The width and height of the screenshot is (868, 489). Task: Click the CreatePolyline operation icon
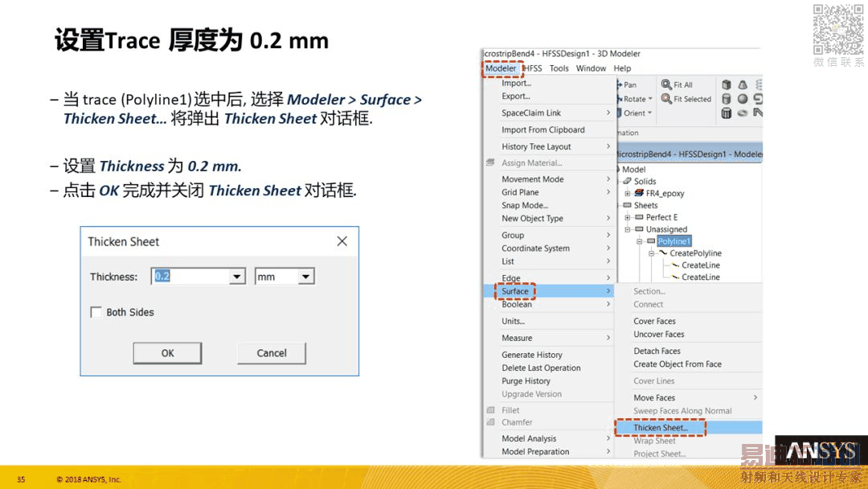[662, 253]
